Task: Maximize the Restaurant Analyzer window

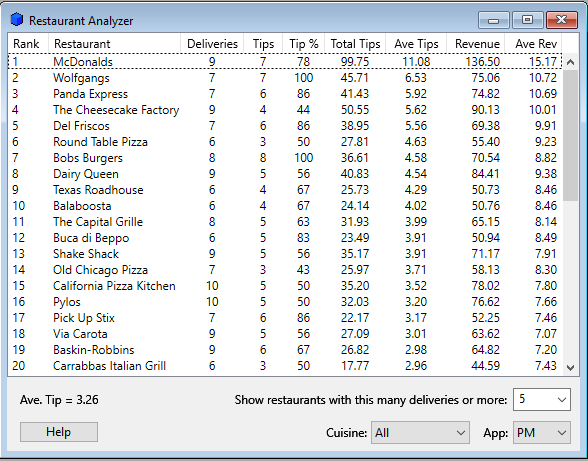Action: (528, 20)
